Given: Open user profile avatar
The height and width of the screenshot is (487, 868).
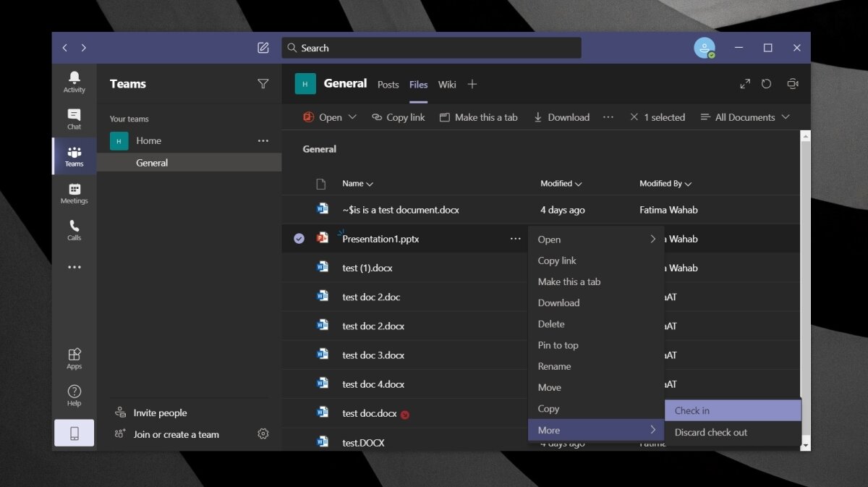Looking at the screenshot, I should [x=705, y=48].
